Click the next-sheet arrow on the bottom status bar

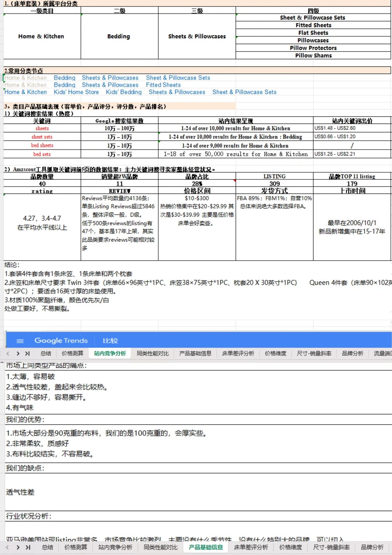coord(17,547)
